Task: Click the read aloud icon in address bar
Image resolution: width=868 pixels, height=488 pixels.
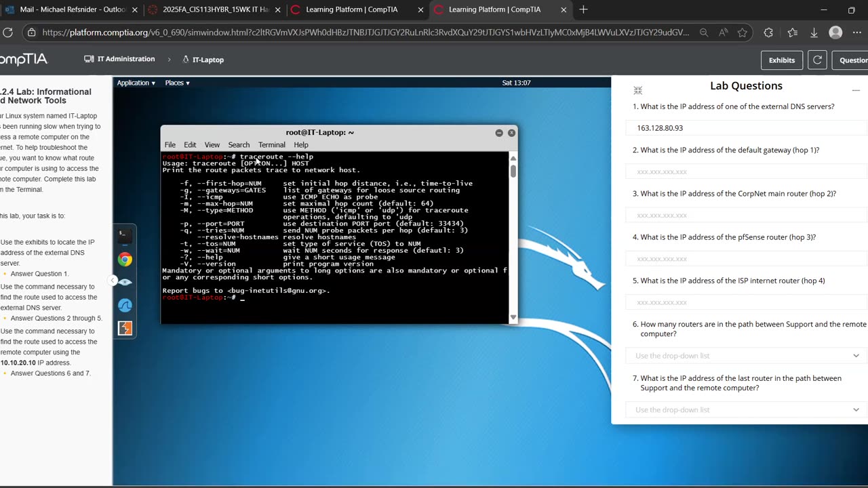Action: pyautogui.click(x=723, y=32)
